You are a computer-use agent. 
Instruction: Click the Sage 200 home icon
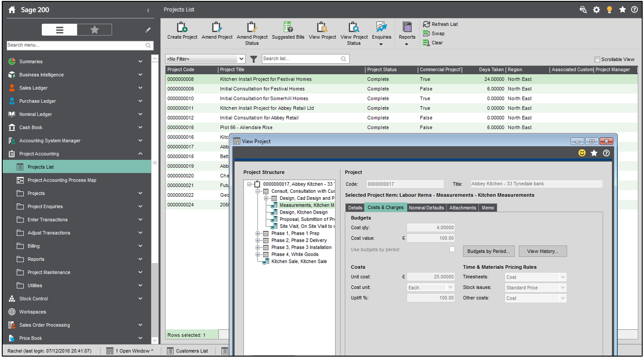pyautogui.click(x=12, y=9)
